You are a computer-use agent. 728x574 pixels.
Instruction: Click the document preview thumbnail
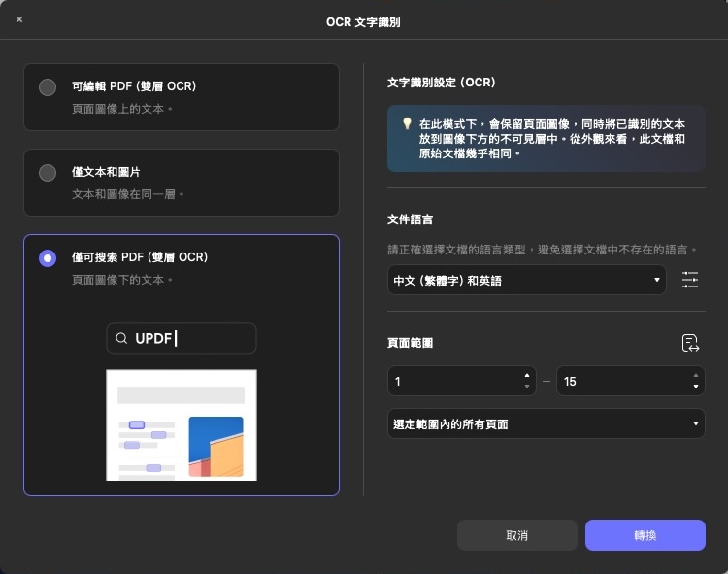tap(182, 425)
